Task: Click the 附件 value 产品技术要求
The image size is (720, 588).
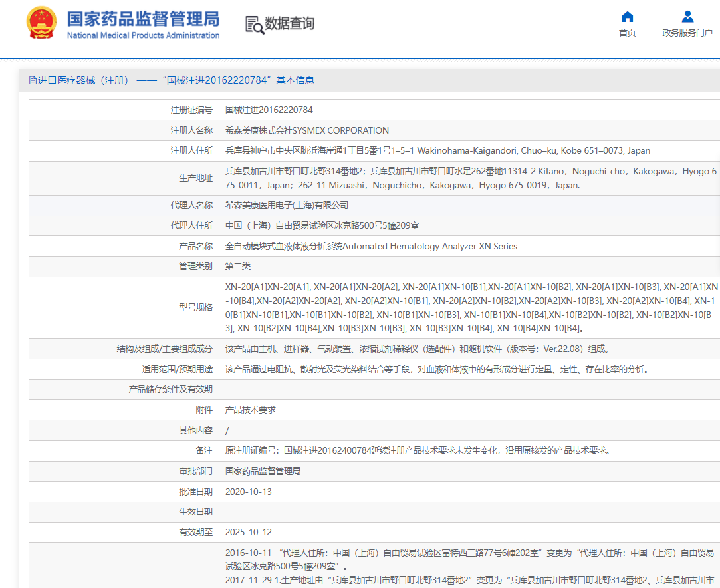Action: click(x=250, y=410)
